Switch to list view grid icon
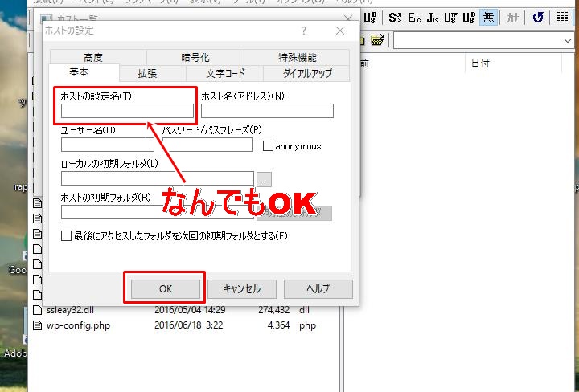The width and height of the screenshot is (579, 392). [x=562, y=18]
